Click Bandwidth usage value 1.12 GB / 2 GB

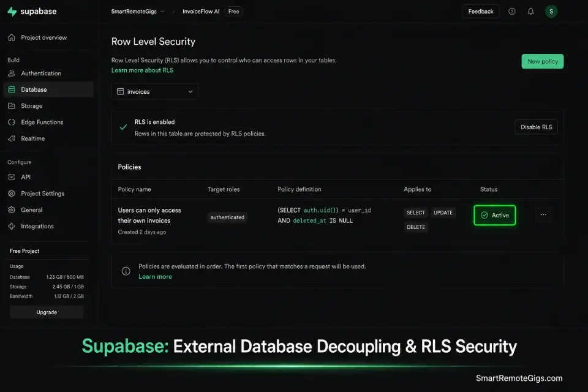69,296
